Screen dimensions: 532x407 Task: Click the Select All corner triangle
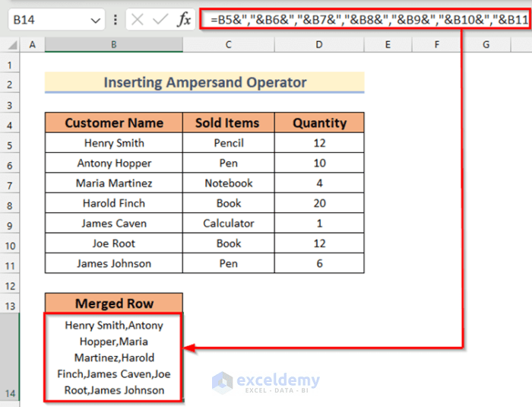point(12,45)
